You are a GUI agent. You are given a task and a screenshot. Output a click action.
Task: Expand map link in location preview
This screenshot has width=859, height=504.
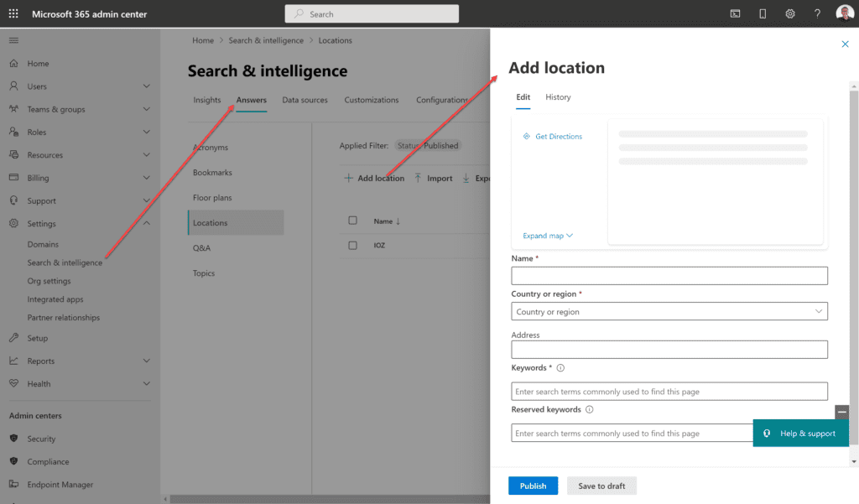pos(548,236)
